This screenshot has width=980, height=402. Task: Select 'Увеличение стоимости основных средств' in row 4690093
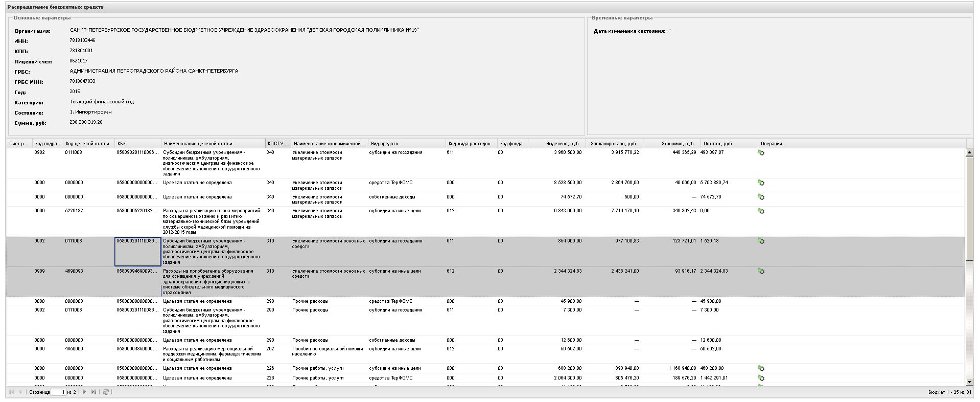[x=329, y=274]
